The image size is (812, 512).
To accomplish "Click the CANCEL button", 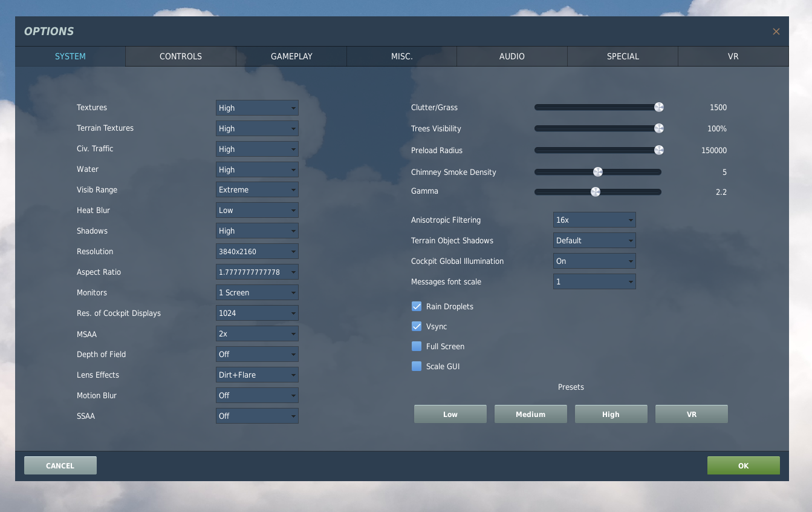I will (60, 465).
